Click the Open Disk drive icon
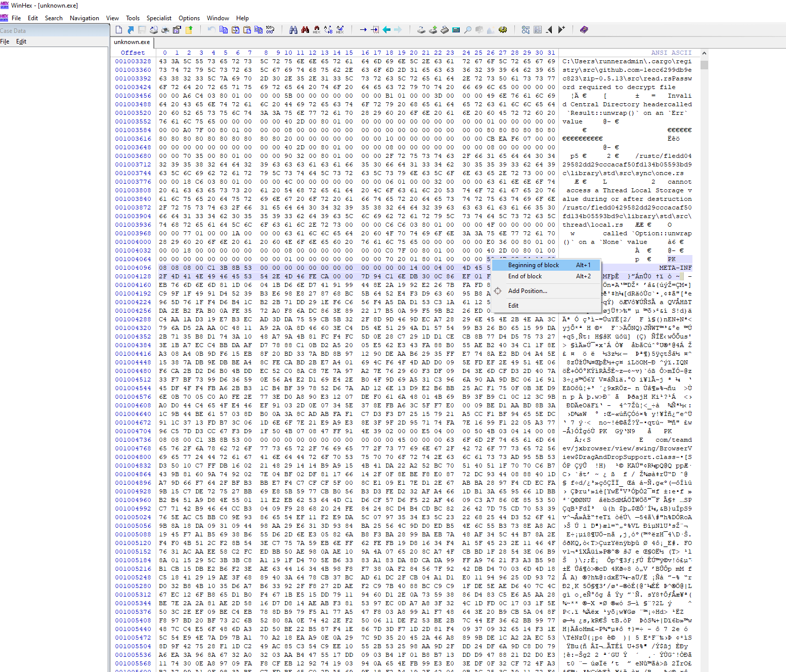The height and width of the screenshot is (672, 786). pyautogui.click(x=421, y=30)
